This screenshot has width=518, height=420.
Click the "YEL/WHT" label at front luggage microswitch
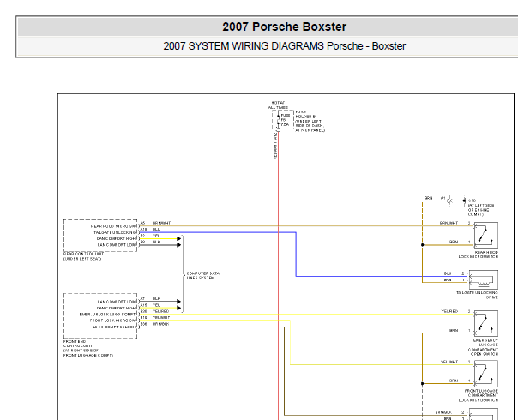tap(449, 362)
